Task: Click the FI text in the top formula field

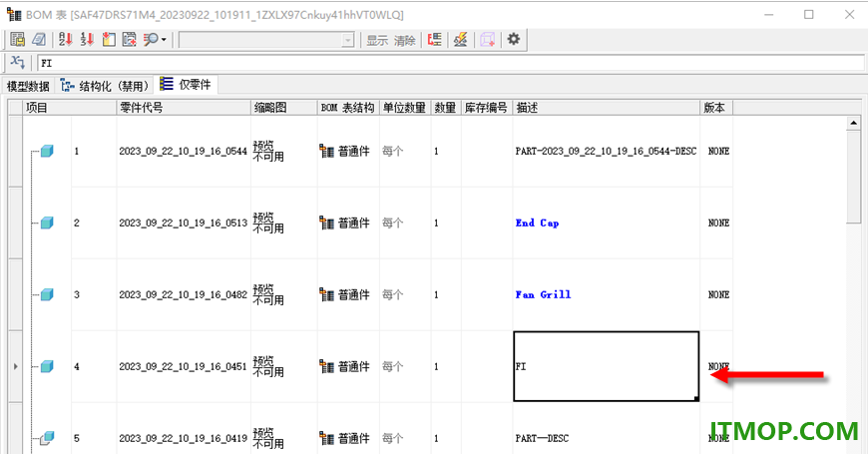Action: coord(47,63)
